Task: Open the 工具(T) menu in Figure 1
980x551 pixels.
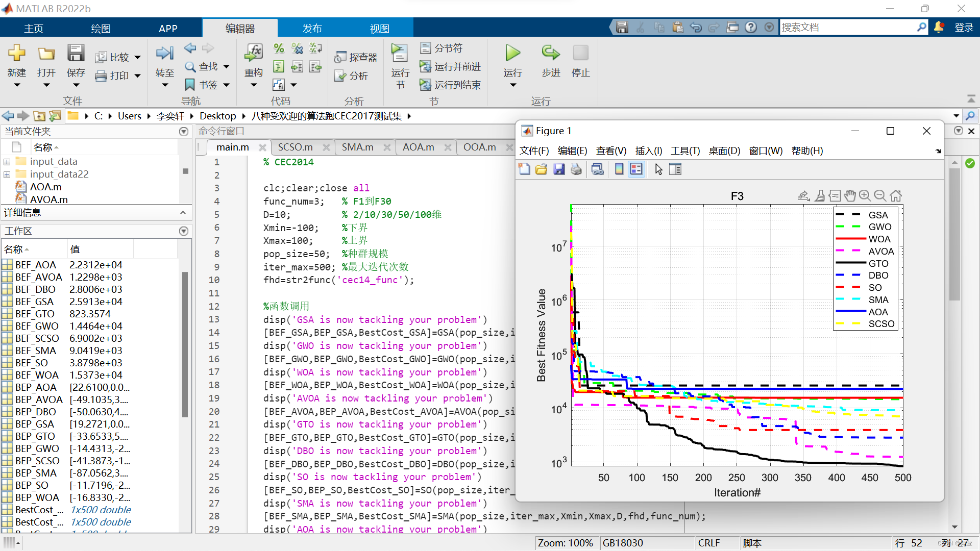Action: pyautogui.click(x=685, y=151)
